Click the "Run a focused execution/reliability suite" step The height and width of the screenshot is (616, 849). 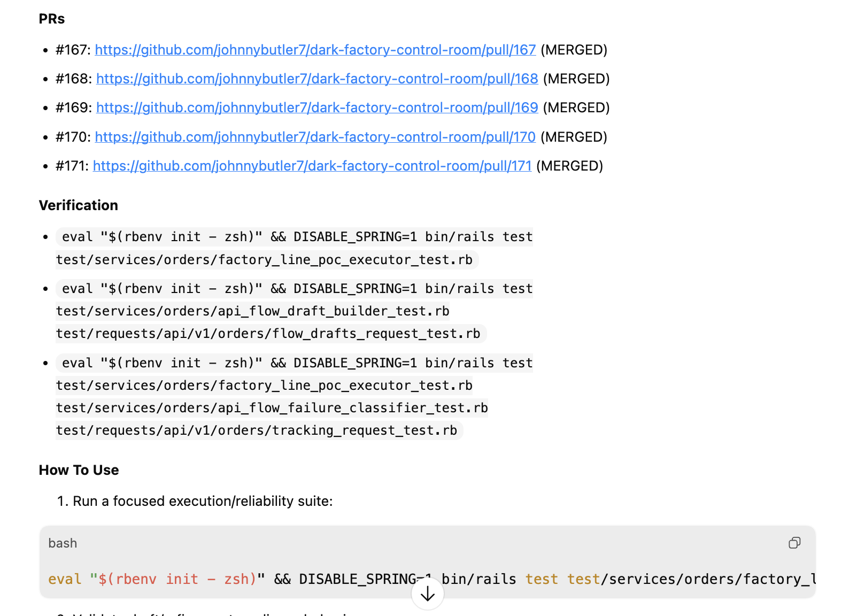pyautogui.click(x=203, y=501)
